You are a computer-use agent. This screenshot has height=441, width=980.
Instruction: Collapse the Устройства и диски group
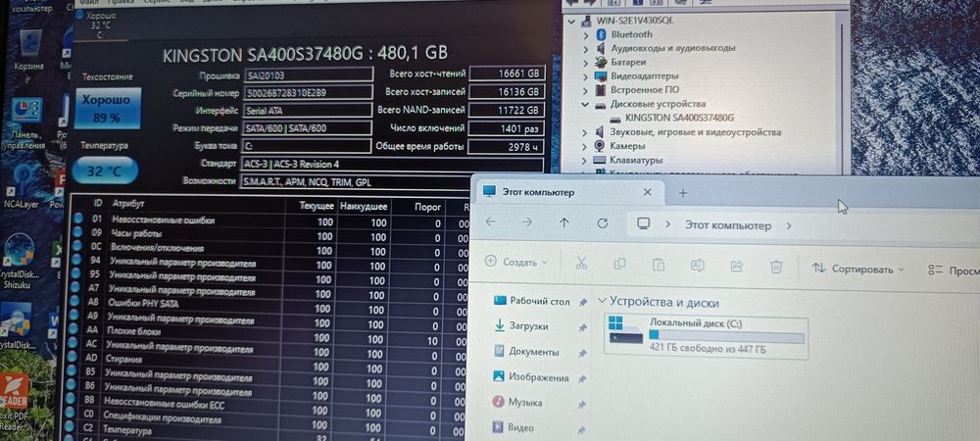tap(602, 301)
